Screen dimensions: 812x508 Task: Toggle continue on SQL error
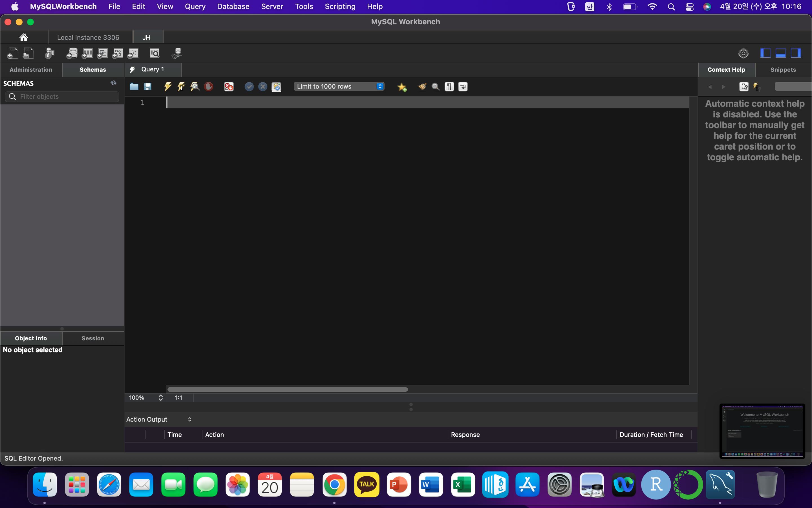coord(229,87)
